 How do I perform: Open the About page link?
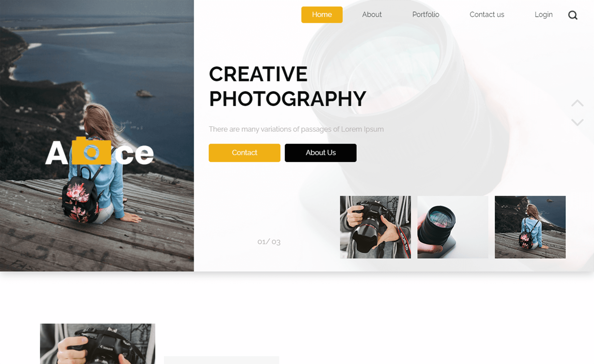pyautogui.click(x=371, y=15)
